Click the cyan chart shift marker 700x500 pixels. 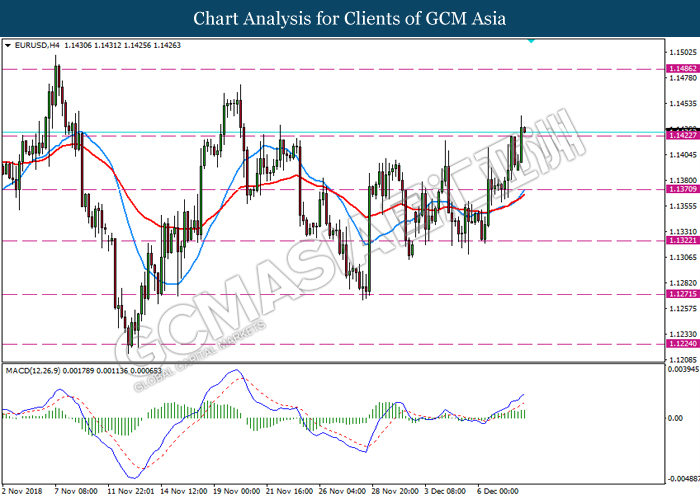(x=531, y=41)
